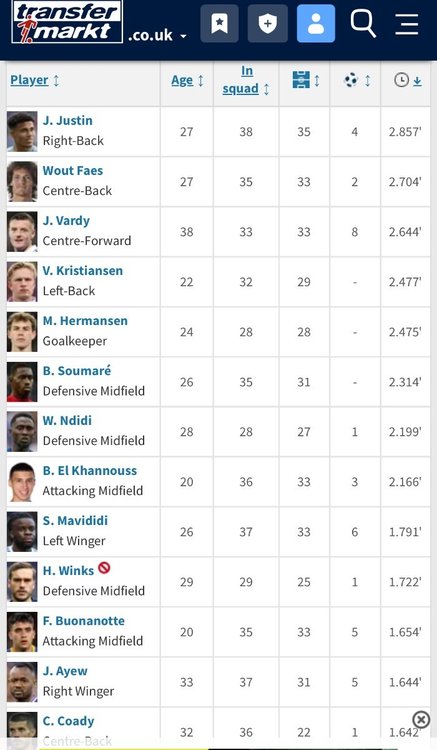This screenshot has height=750, width=437.
Task: Click the H. Winks suspension icon
Action: click(x=104, y=568)
